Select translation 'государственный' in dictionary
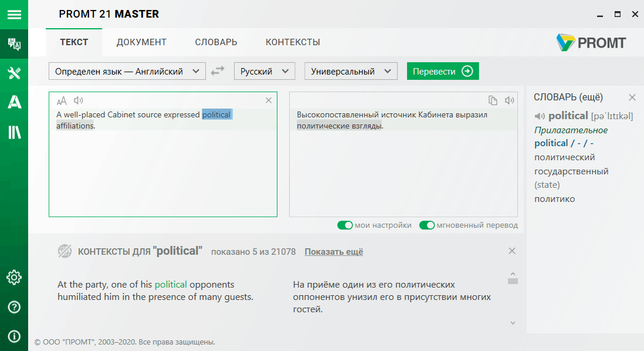 point(571,171)
